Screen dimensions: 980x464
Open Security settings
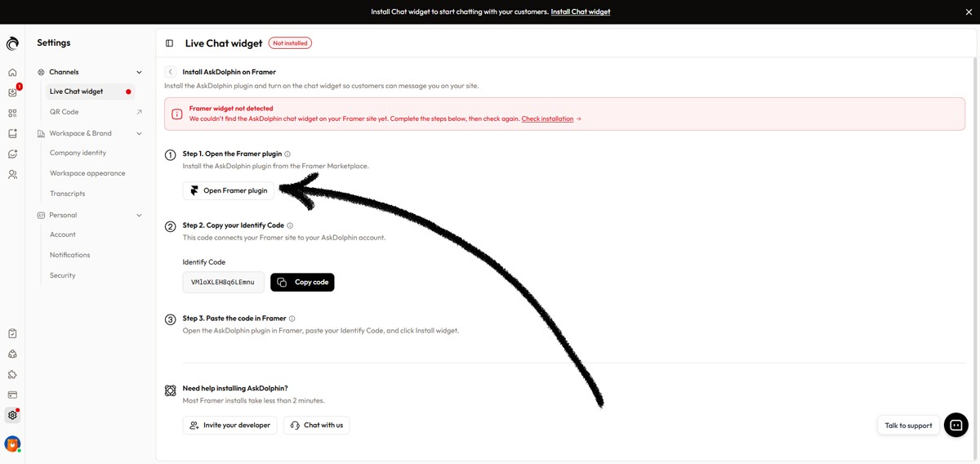pyautogui.click(x=62, y=275)
